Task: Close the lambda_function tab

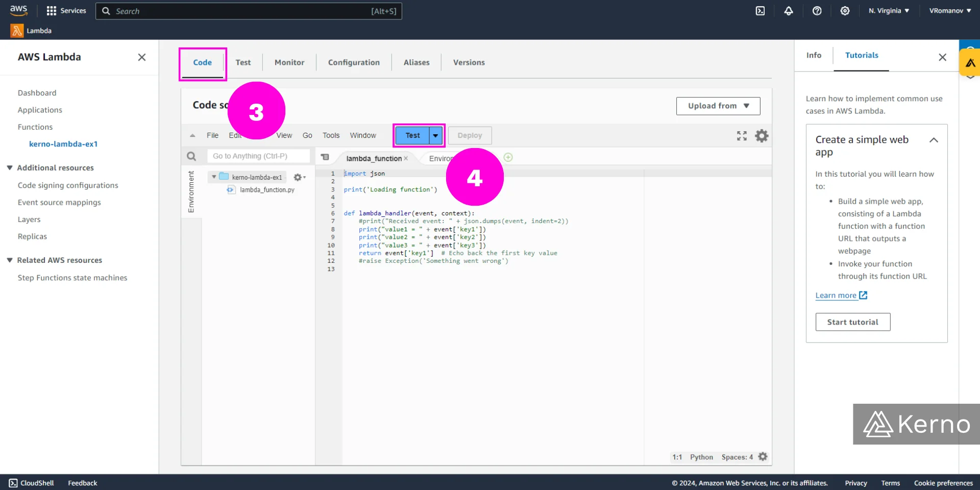Action: (406, 158)
